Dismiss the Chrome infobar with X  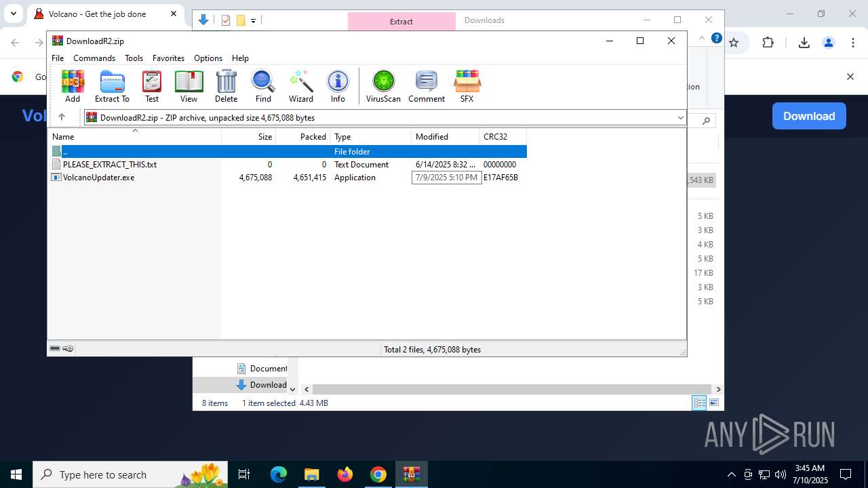850,77
